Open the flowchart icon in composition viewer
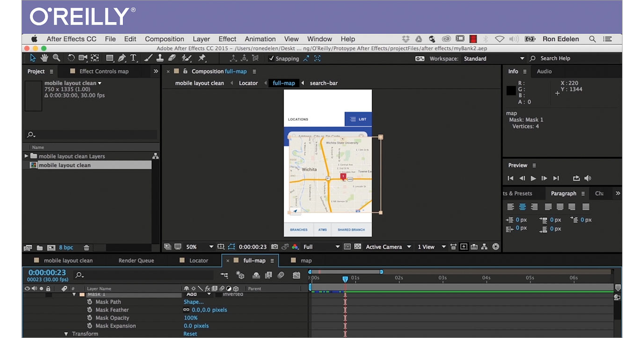The width and height of the screenshot is (644, 338). point(485,247)
